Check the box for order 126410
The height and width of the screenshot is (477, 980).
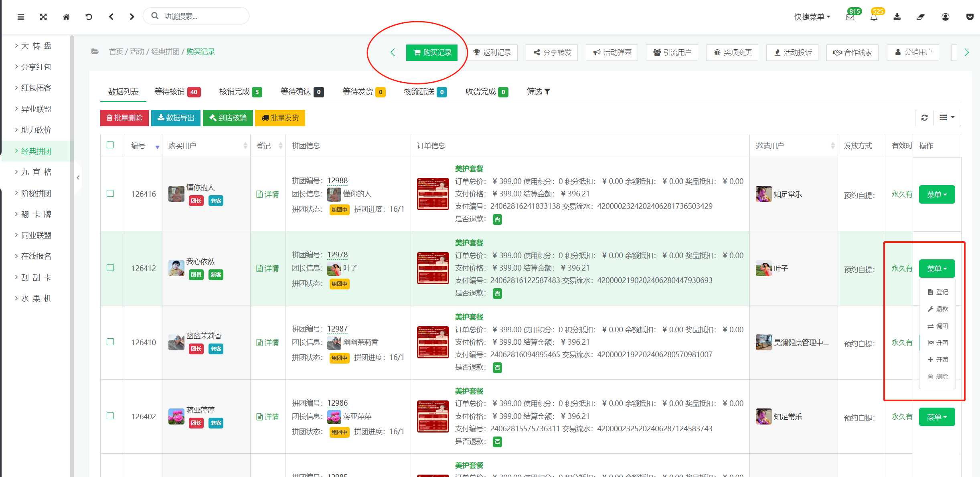pos(110,342)
